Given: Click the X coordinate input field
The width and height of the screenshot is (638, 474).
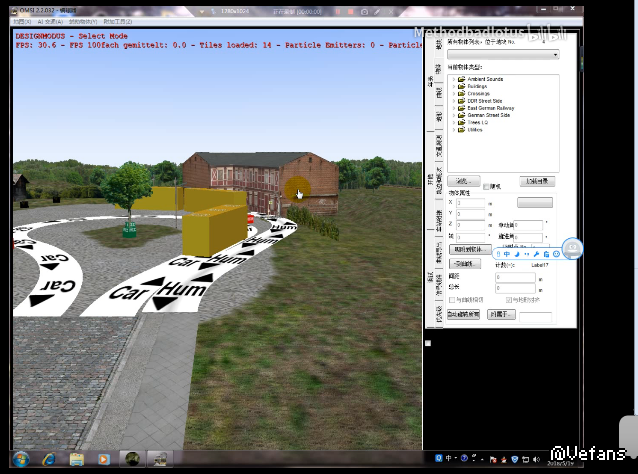Looking at the screenshot, I should (x=470, y=202).
